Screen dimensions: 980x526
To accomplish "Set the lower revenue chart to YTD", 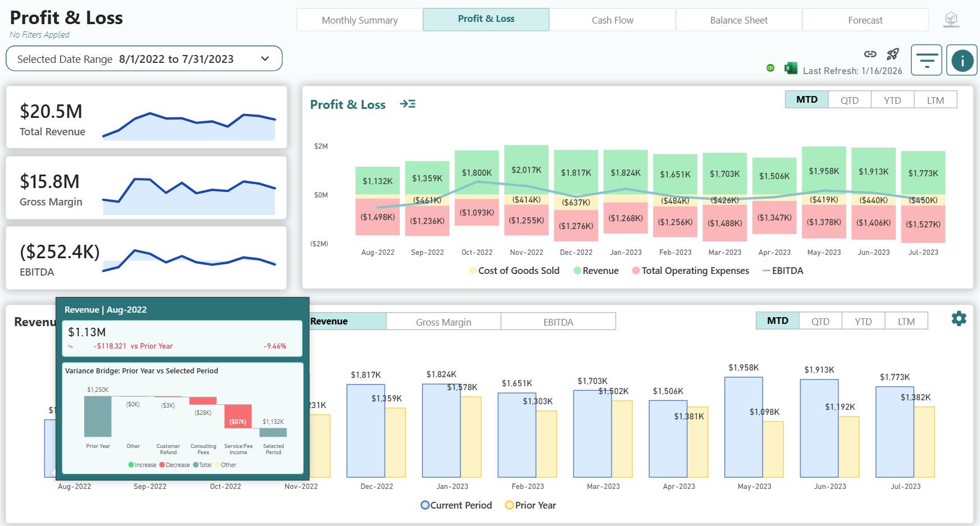I will 863,321.
